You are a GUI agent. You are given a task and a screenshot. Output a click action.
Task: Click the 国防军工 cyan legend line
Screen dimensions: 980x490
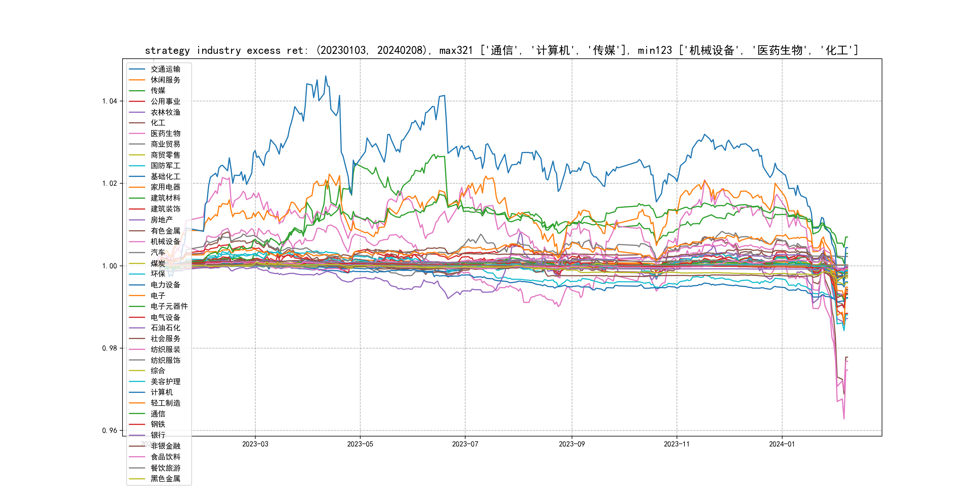pyautogui.click(x=137, y=166)
